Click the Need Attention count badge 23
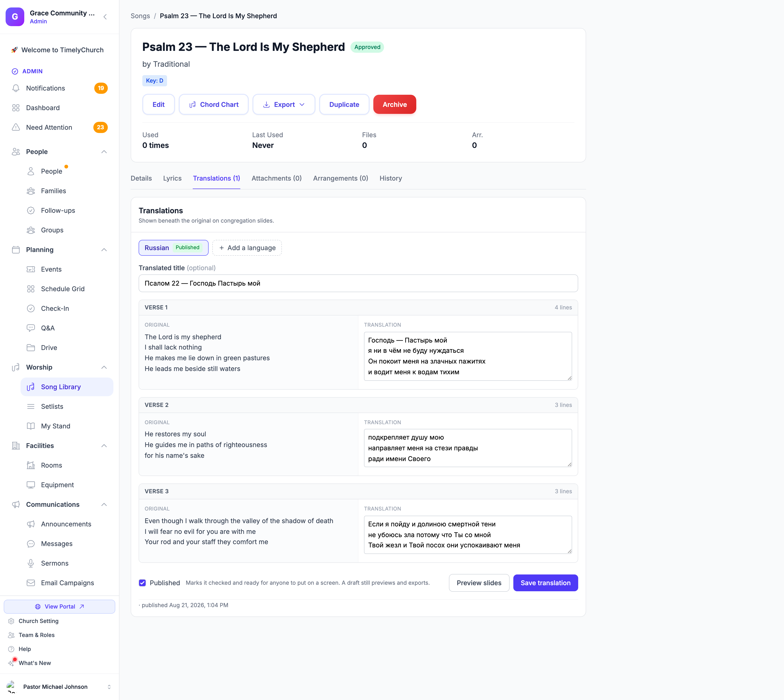The width and height of the screenshot is (784, 700). (100, 127)
